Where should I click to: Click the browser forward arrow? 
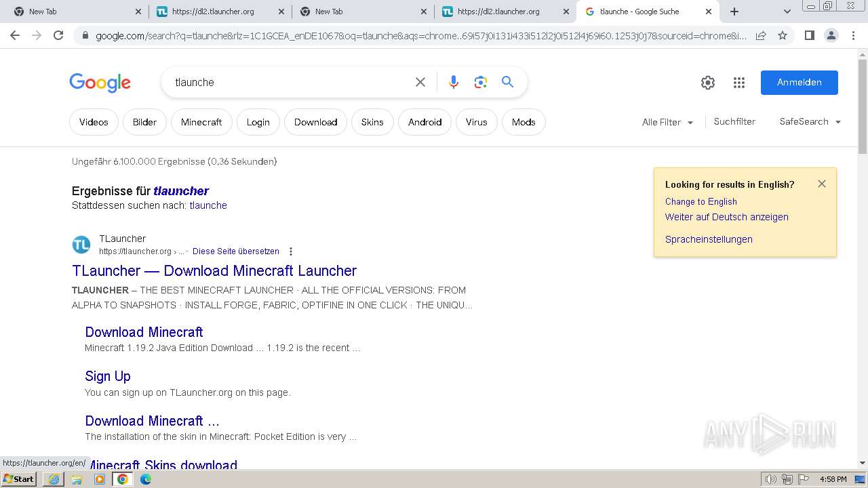point(37,35)
